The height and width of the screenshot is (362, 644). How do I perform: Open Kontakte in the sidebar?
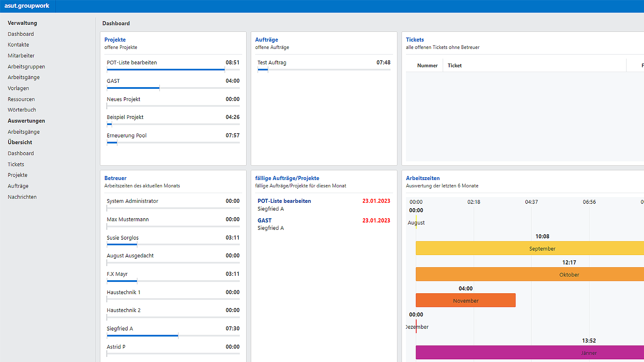click(18, 45)
